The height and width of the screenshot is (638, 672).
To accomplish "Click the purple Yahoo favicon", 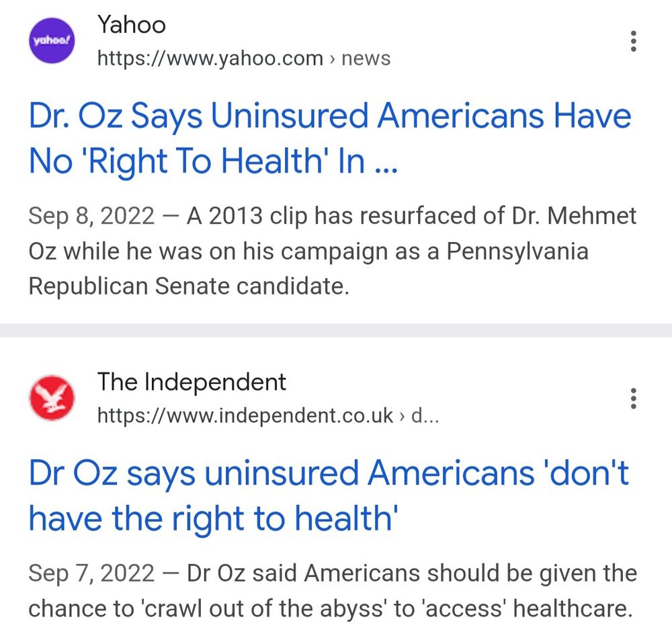I will click(52, 41).
